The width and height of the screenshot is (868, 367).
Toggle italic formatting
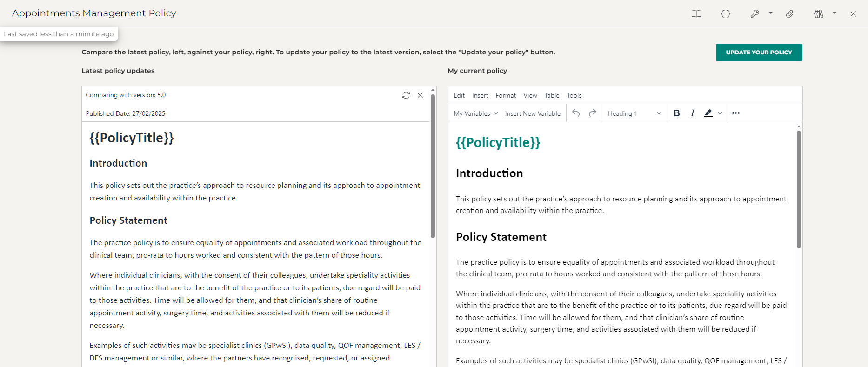point(693,113)
